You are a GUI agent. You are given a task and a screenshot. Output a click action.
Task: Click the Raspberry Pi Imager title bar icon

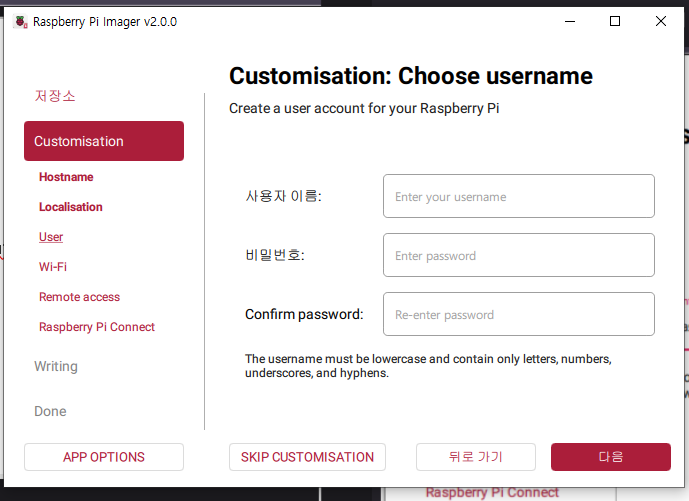(20, 21)
